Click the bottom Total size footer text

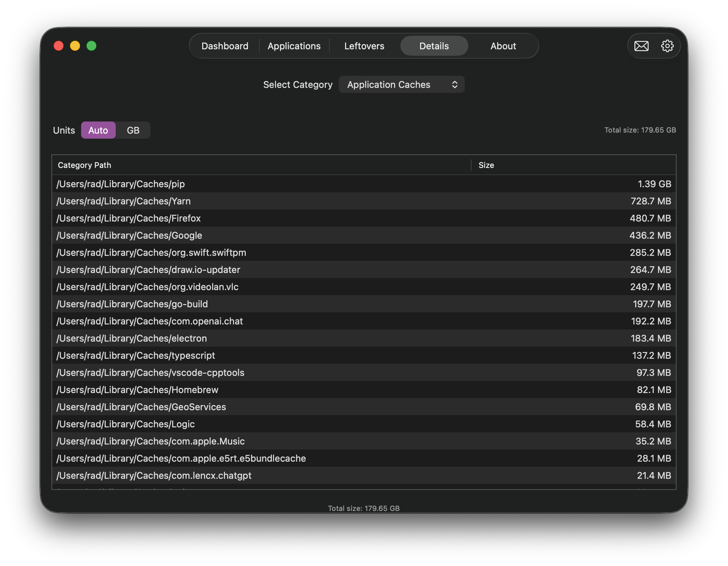364,508
